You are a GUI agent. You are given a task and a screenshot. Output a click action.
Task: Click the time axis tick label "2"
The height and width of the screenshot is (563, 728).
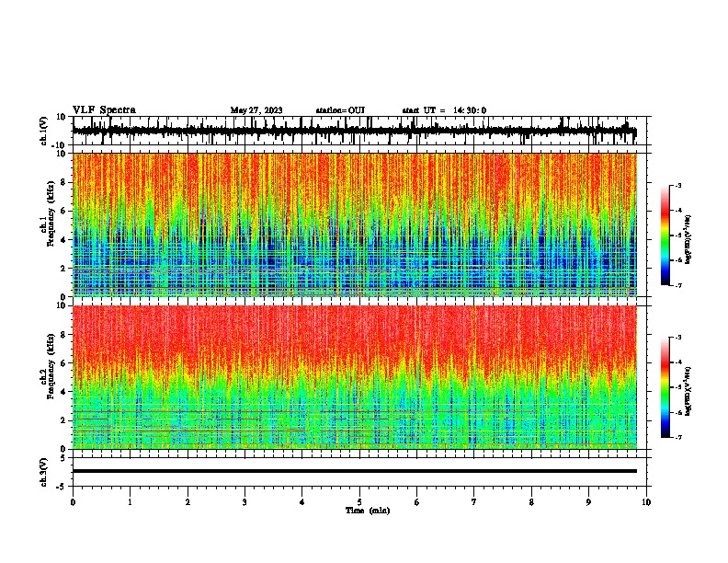click(x=188, y=502)
